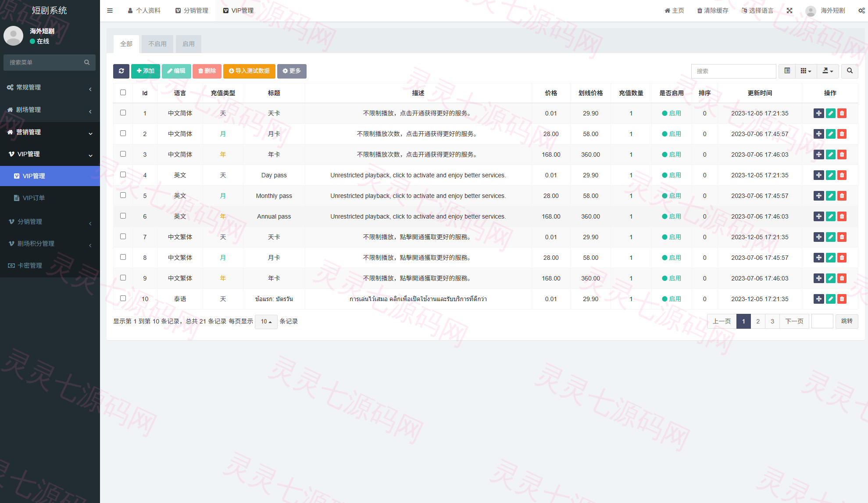Open the 分销管理 top tab
The height and width of the screenshot is (503, 868).
(x=192, y=11)
